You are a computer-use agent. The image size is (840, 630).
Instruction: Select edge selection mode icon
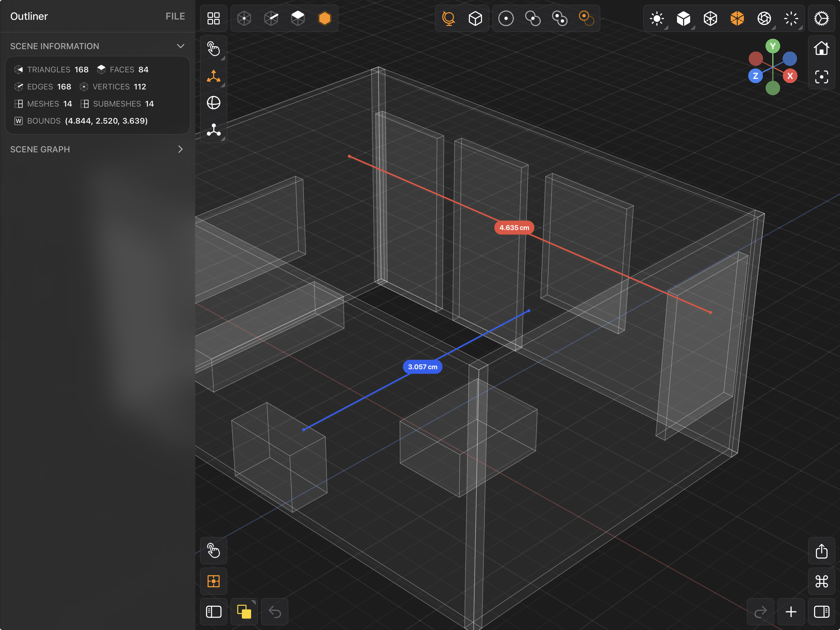pos(271,18)
